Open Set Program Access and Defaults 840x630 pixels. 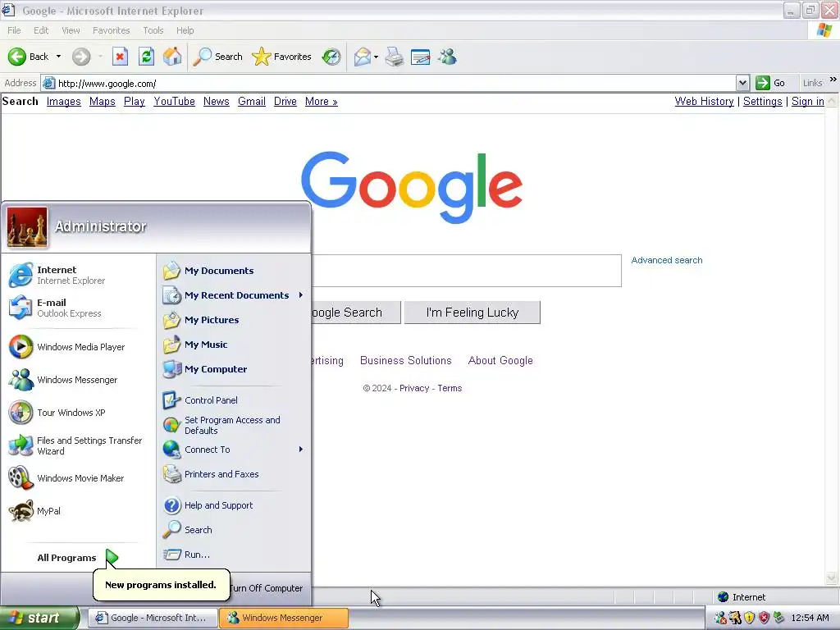(234, 426)
